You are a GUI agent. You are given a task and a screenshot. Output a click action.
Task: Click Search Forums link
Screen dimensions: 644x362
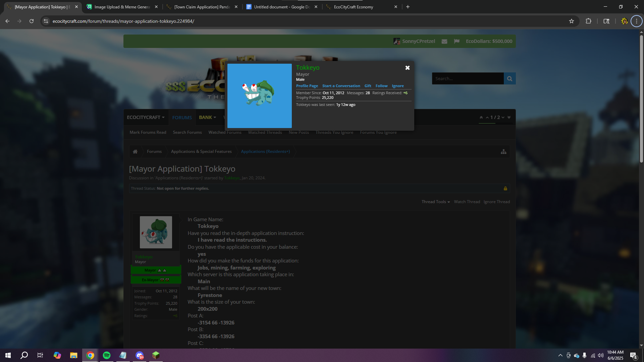[187, 132]
